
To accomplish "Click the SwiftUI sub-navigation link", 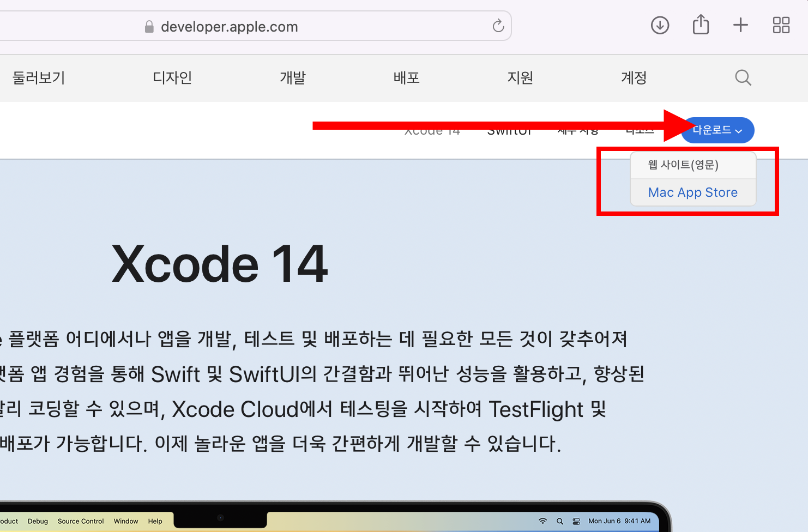I will (x=509, y=131).
